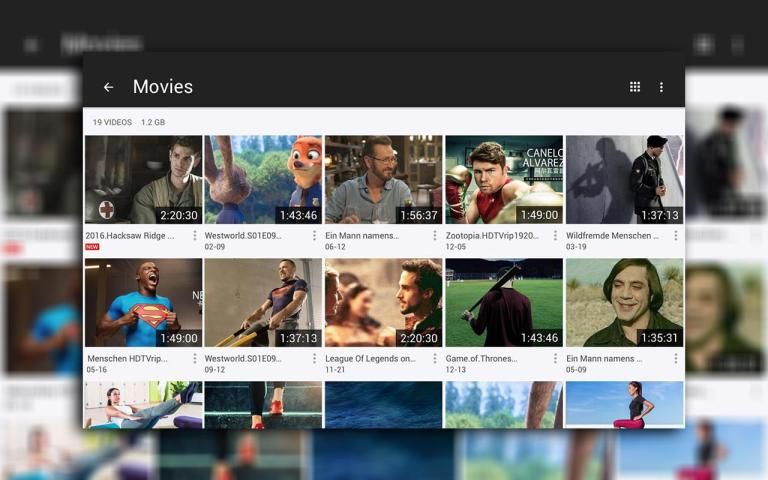Play the Hacksaw Ridge soldier thumbnail
Image resolution: width=768 pixels, height=480 pixels.
click(x=143, y=180)
